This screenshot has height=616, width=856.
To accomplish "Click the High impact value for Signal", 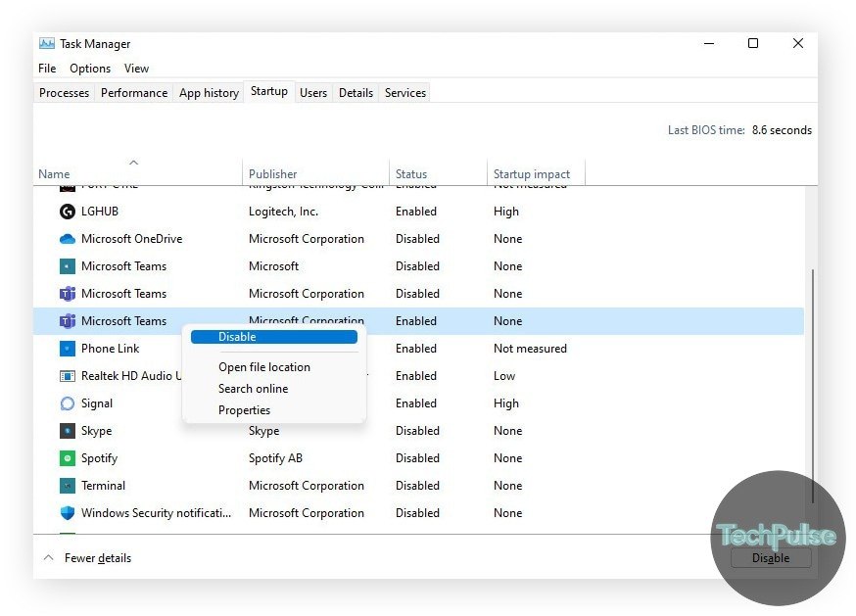I will [x=505, y=403].
